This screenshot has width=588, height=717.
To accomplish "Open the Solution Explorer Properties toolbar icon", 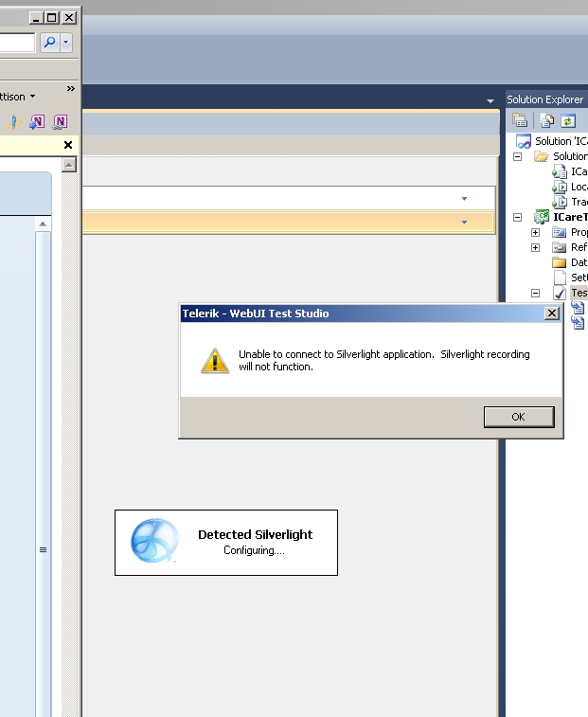I will (x=520, y=120).
